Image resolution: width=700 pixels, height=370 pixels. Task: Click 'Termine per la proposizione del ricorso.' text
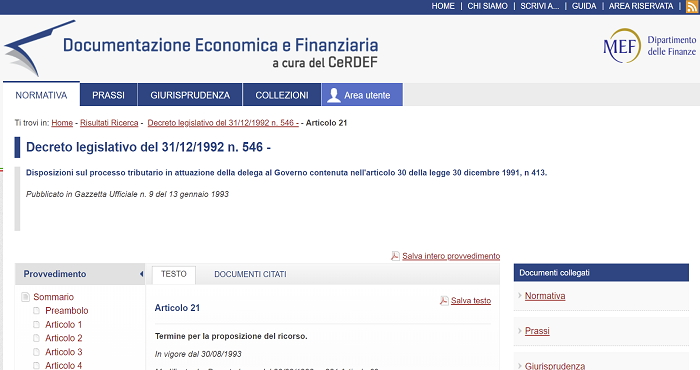pyautogui.click(x=231, y=336)
